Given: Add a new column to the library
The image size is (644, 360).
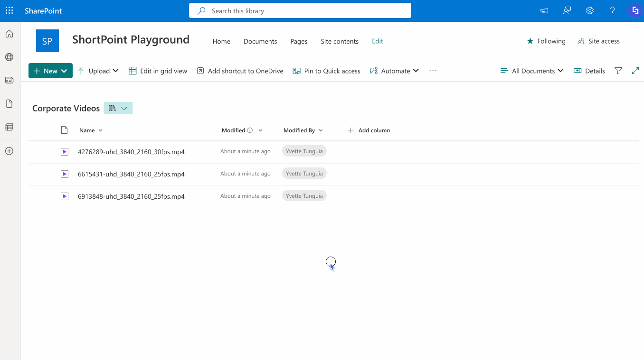Looking at the screenshot, I should pyautogui.click(x=369, y=130).
